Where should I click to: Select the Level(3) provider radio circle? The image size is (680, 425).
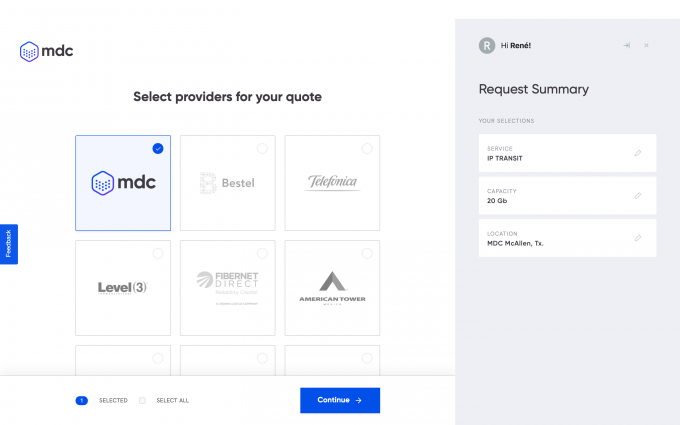click(x=158, y=253)
